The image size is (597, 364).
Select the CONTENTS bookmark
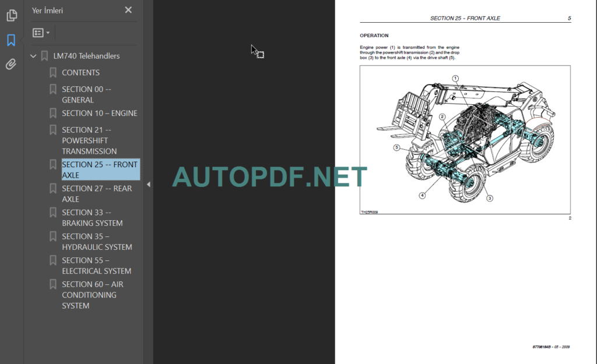tap(81, 72)
